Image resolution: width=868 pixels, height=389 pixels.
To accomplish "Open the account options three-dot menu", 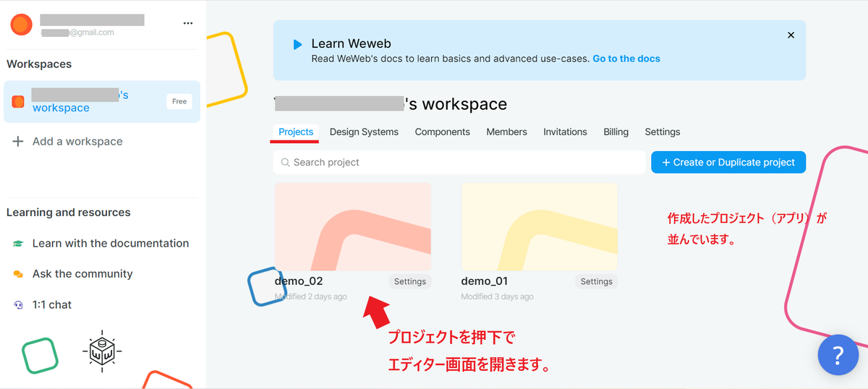I will tap(188, 23).
